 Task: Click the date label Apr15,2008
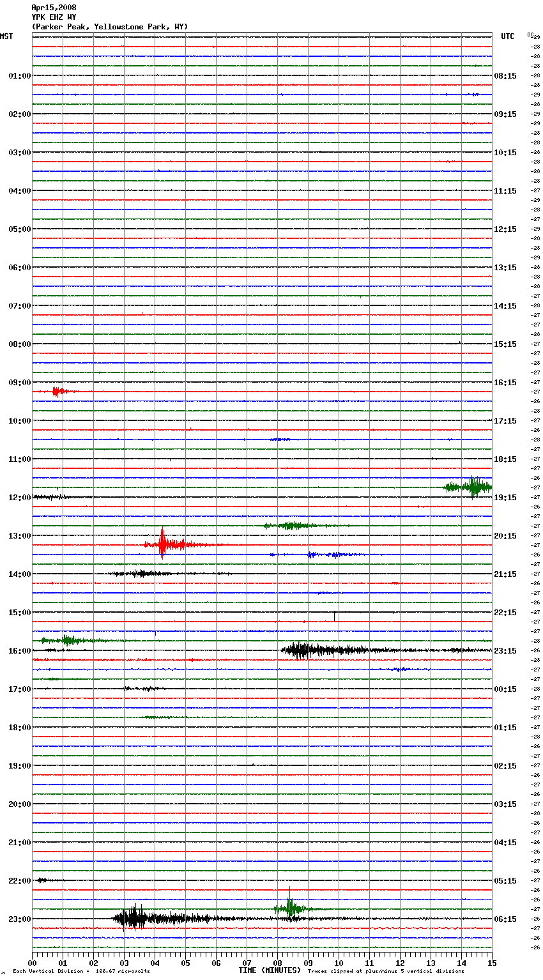tap(54, 8)
